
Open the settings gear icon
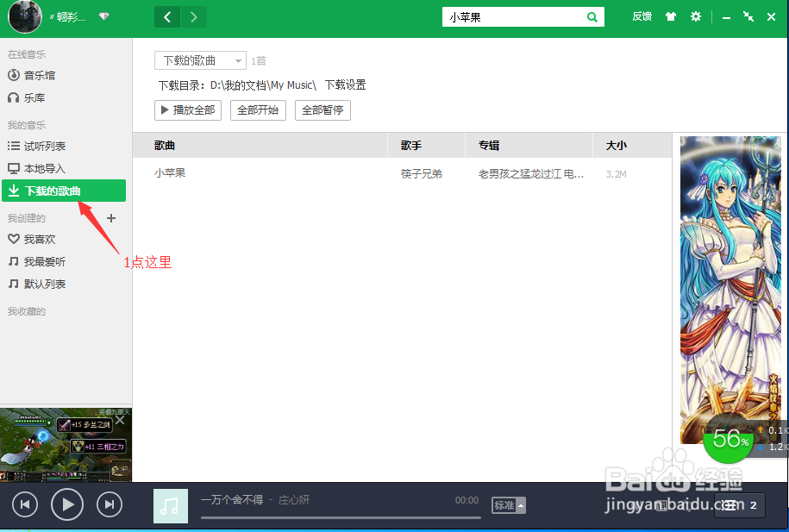tap(696, 16)
